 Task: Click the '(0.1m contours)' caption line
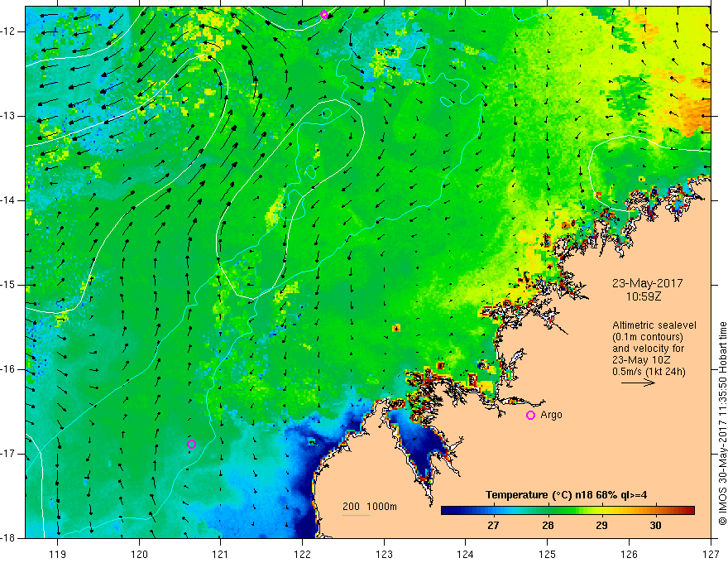[x=648, y=337]
